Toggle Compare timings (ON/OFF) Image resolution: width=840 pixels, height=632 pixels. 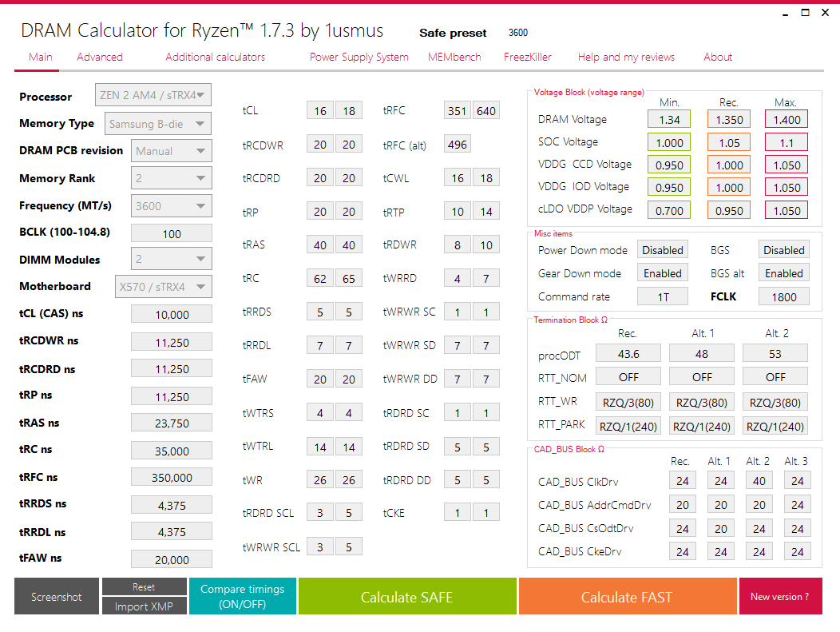[x=243, y=596]
